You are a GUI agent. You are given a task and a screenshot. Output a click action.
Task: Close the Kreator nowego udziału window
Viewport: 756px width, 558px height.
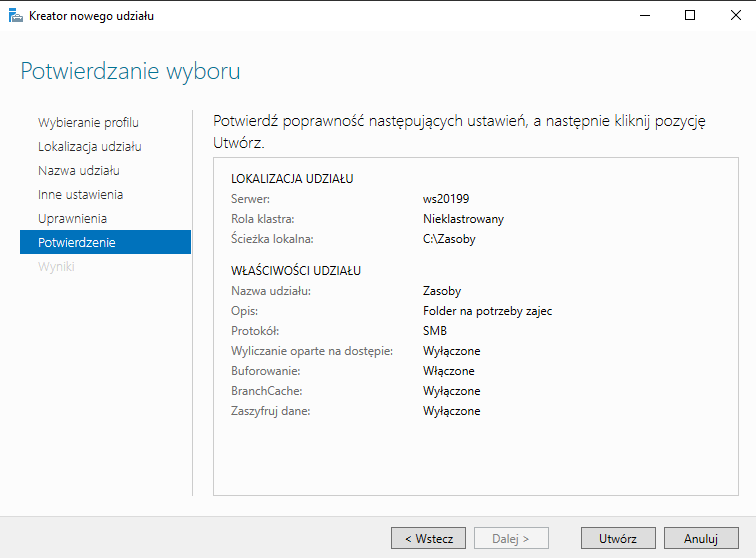[733, 16]
